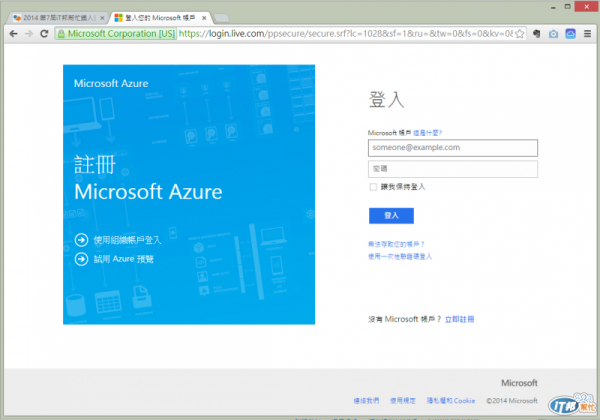600x420 pixels.
Task: Click the arrow icon beside 試用 Azure 預覽
Action: (x=81, y=259)
